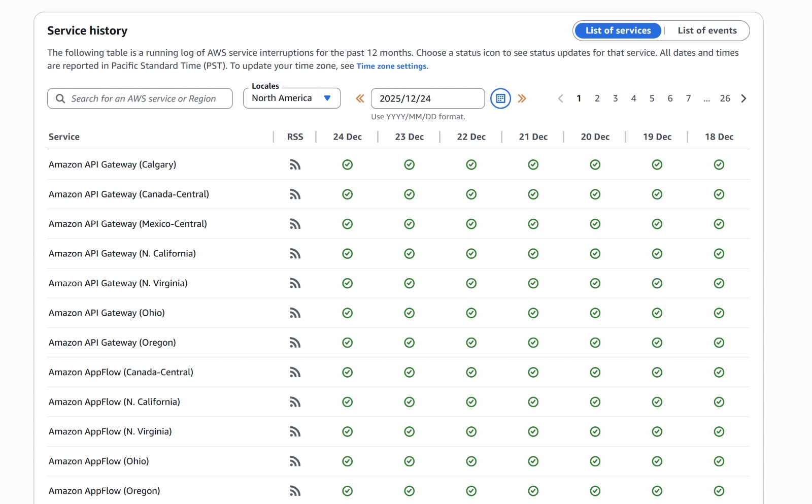
Task: Open Time zone settings link
Action: [391, 66]
